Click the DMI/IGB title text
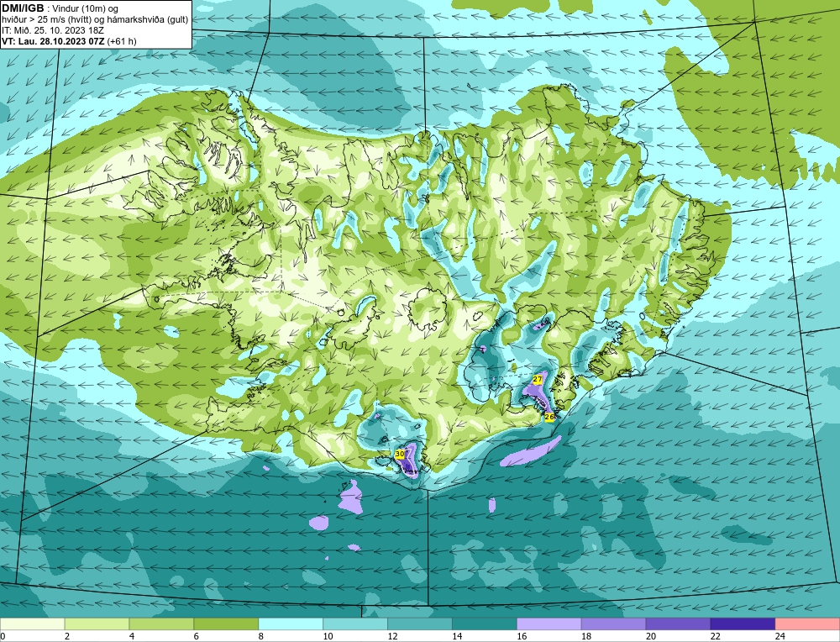The height and width of the screenshot is (642, 840). click(23, 8)
